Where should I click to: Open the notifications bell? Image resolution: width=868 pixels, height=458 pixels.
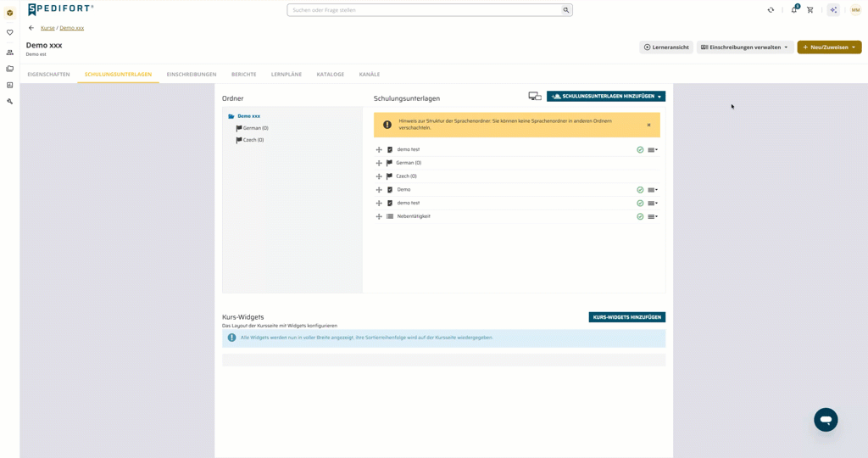[x=794, y=9]
